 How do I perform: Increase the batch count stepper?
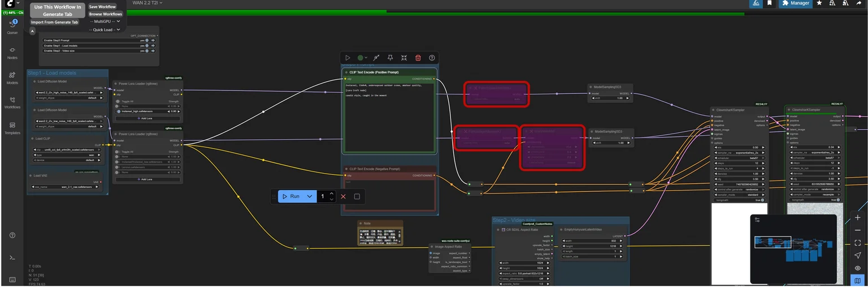click(x=332, y=194)
